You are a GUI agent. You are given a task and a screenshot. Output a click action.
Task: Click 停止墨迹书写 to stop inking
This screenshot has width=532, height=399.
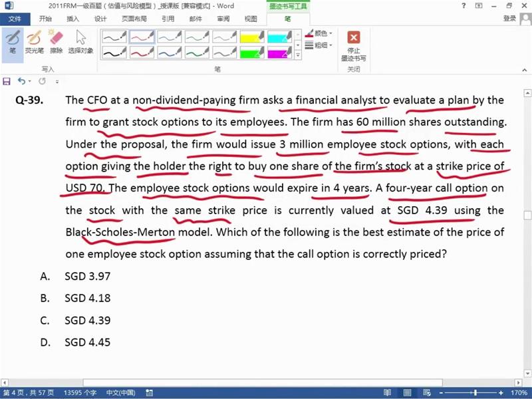pyautogui.click(x=354, y=46)
